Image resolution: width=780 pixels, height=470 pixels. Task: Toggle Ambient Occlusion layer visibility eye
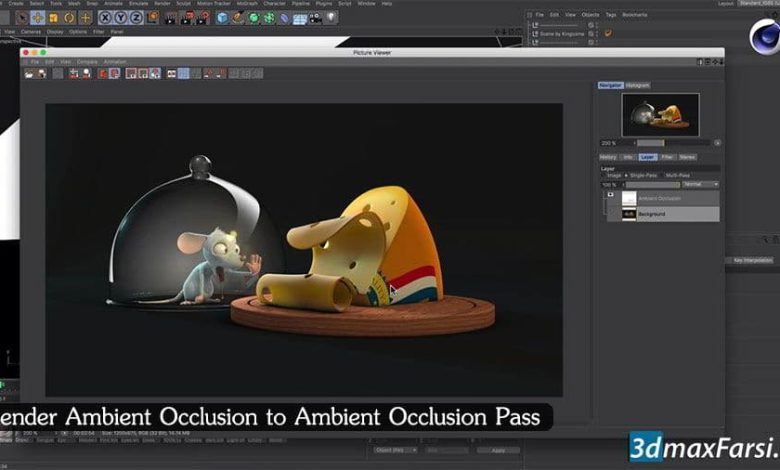609,194
